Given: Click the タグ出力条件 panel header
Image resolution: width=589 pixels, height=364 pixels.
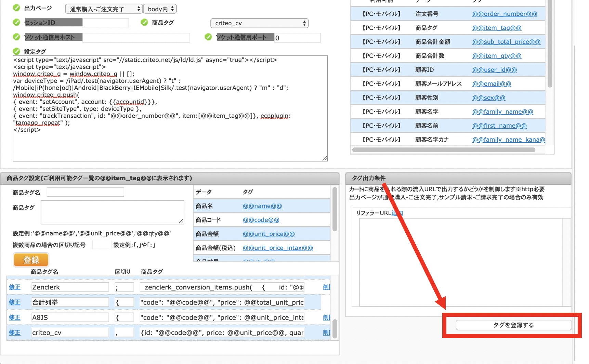Looking at the screenshot, I should point(458,178).
